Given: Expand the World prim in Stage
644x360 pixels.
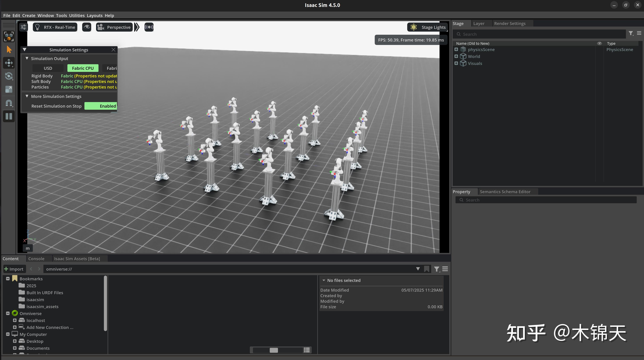Looking at the screenshot, I should tap(456, 56).
